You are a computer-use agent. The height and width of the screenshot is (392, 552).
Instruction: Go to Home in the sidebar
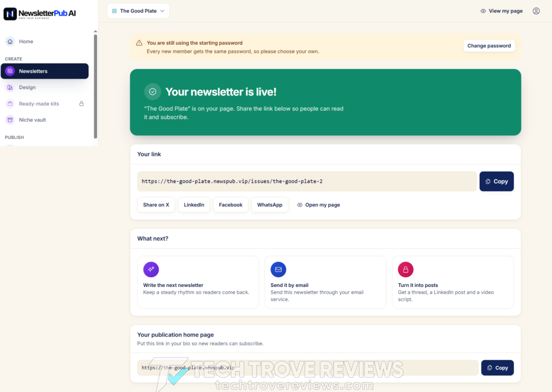tap(45, 41)
